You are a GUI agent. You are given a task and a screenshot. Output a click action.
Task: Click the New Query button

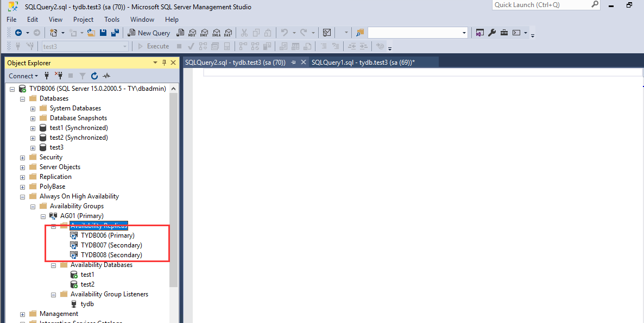point(149,33)
